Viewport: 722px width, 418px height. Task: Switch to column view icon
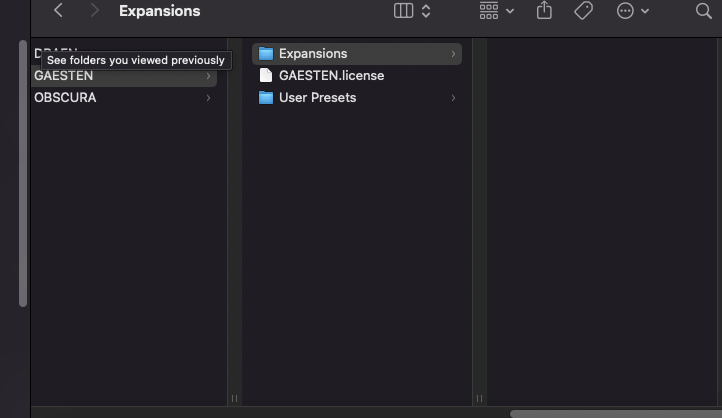tap(404, 11)
